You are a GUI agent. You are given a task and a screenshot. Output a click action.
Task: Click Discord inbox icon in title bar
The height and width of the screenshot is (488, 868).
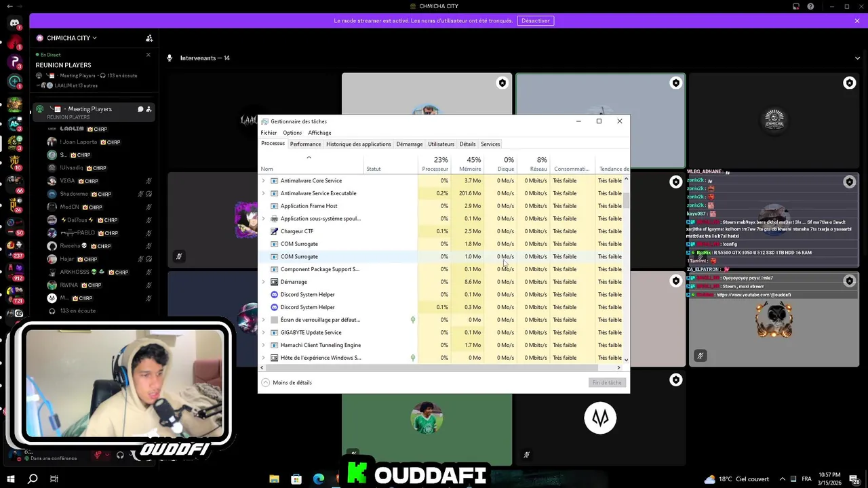[x=796, y=7]
